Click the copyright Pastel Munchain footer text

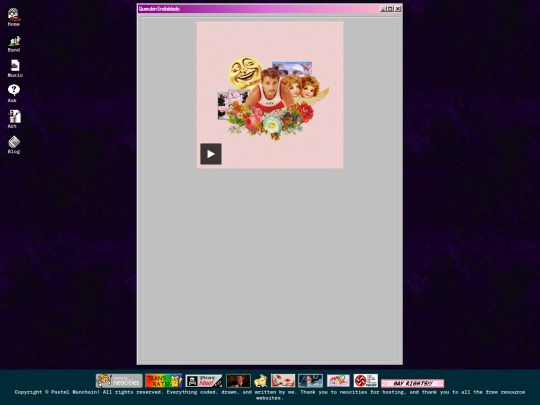pyautogui.click(x=270, y=395)
